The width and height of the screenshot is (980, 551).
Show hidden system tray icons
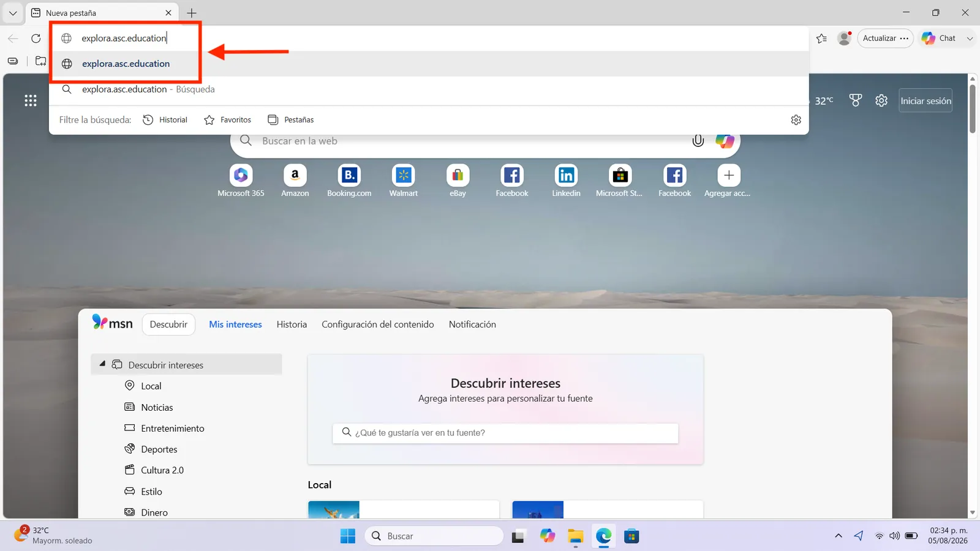[839, 536]
